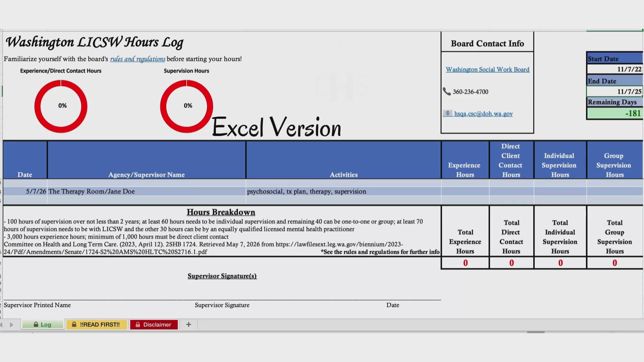The height and width of the screenshot is (362, 644).
Task: Open the rules and regulations link
Action: coord(138,59)
